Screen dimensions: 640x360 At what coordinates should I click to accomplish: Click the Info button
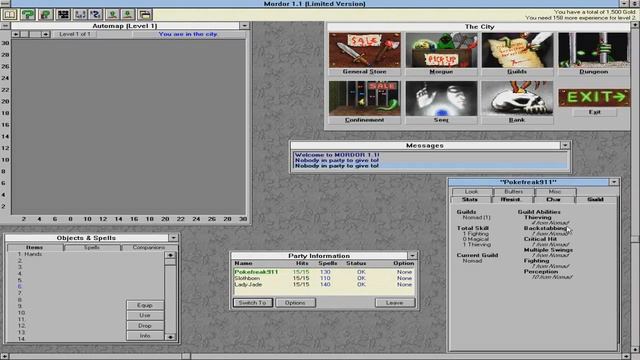coord(145,336)
